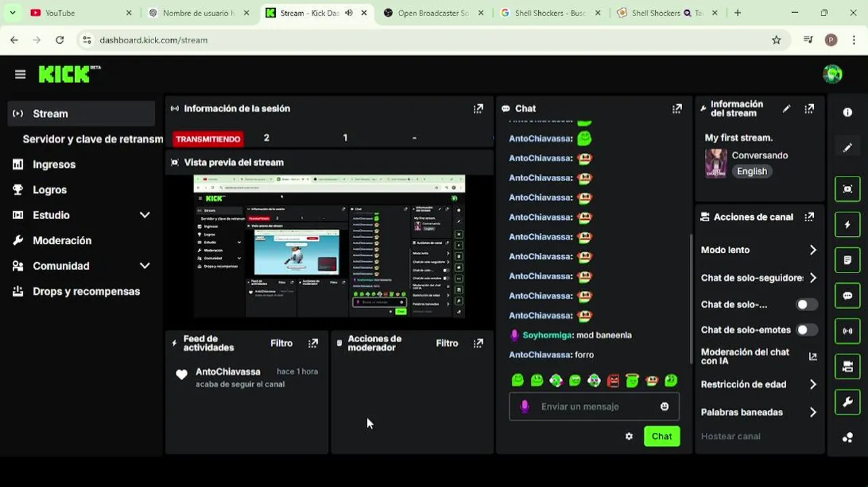Pop out the Acciones de canal panel
The height and width of the screenshot is (487, 868).
tap(809, 217)
